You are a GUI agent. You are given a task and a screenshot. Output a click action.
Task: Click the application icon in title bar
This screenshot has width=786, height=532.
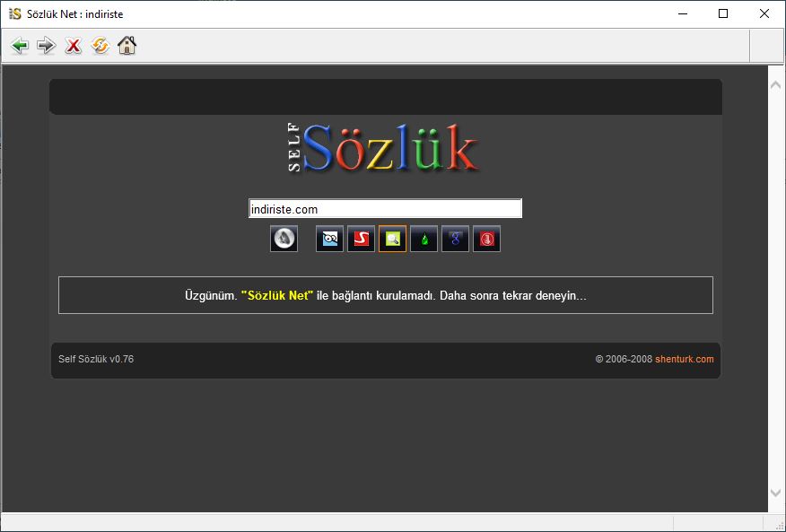(x=15, y=14)
